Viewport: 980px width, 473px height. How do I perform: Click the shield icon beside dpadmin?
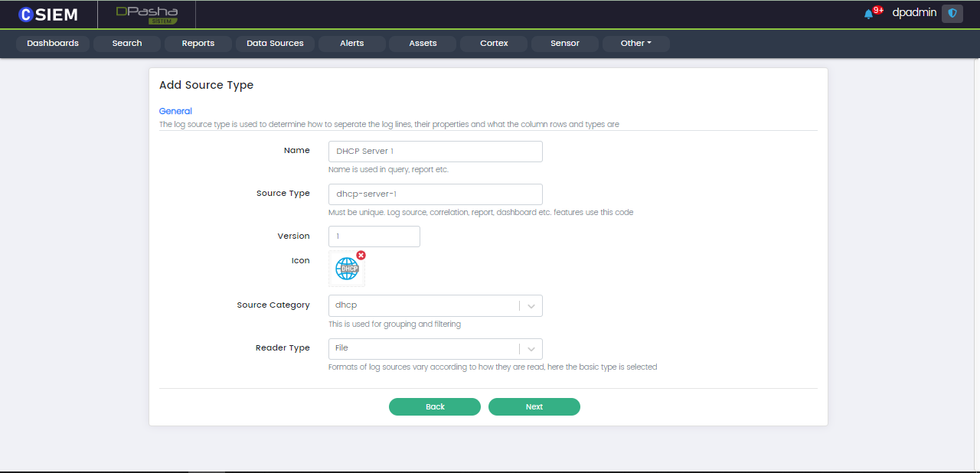[952, 13]
